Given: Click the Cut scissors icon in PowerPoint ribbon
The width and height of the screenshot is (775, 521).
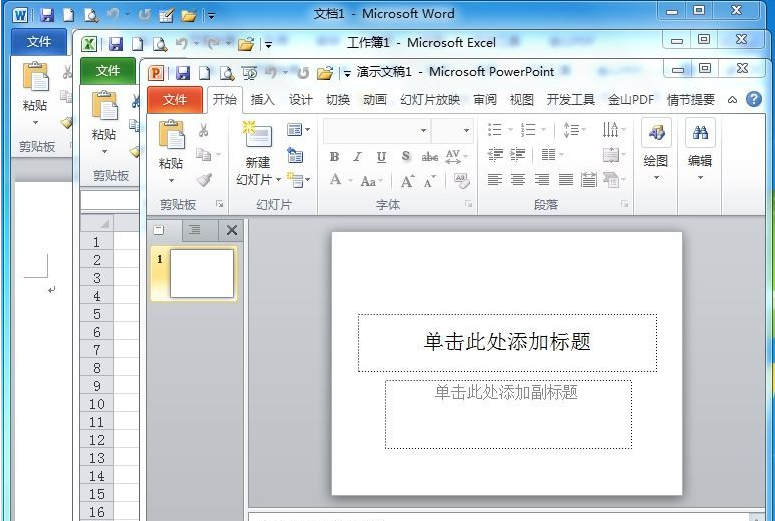Looking at the screenshot, I should tap(204, 130).
